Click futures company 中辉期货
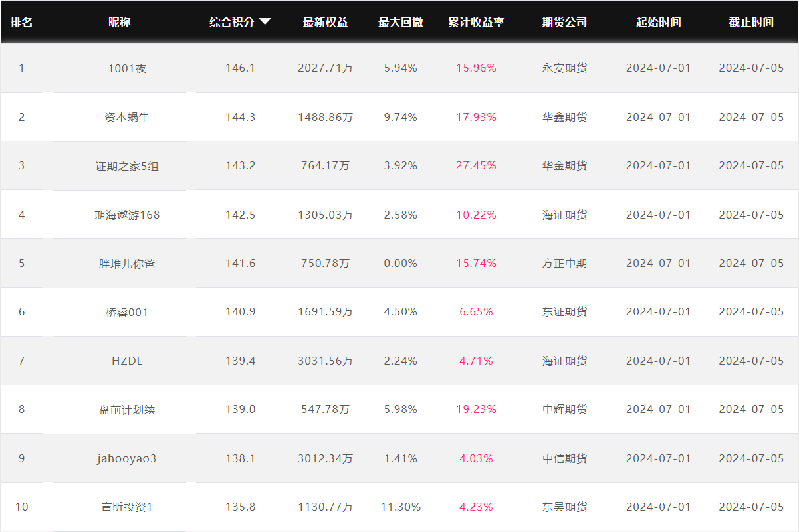 click(565, 409)
